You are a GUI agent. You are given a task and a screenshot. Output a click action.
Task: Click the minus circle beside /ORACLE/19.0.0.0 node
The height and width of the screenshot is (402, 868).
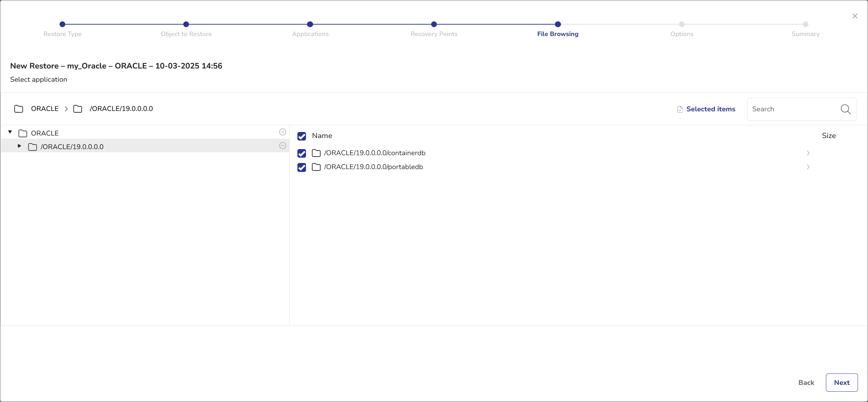(282, 146)
